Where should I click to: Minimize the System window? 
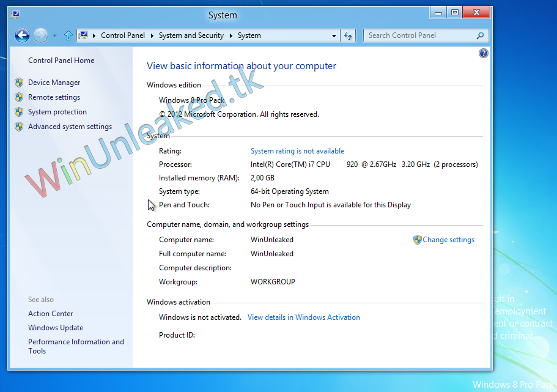coord(438,13)
